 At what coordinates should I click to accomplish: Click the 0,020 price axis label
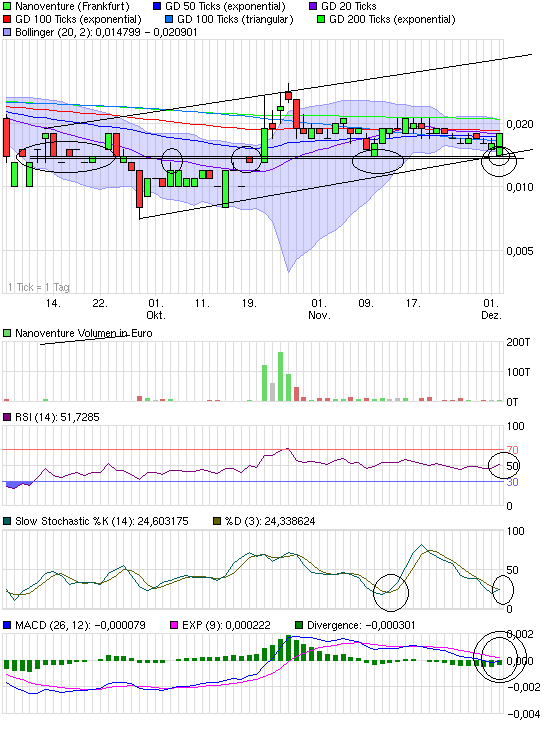pos(520,125)
